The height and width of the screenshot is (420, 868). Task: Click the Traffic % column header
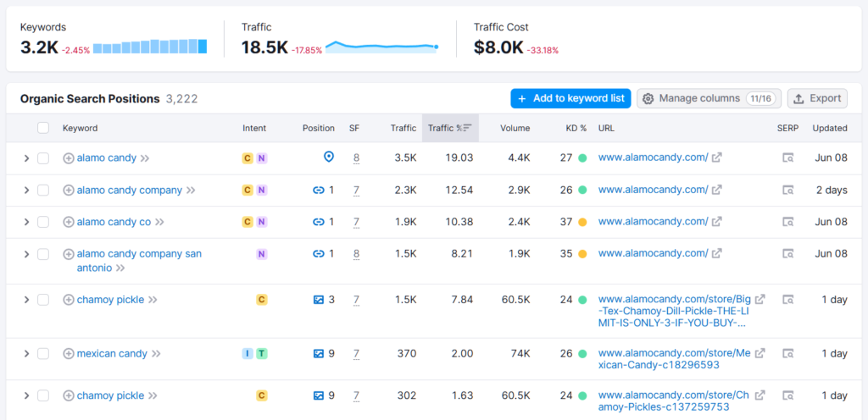click(450, 128)
